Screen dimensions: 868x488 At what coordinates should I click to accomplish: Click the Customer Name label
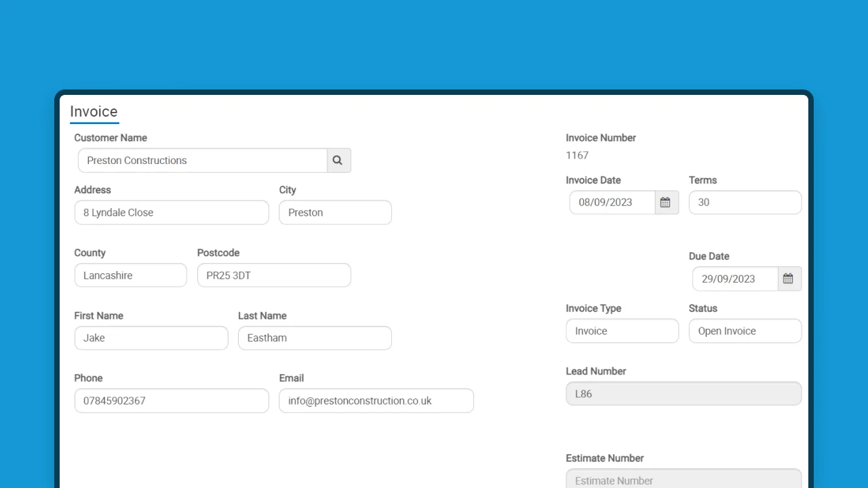point(111,138)
